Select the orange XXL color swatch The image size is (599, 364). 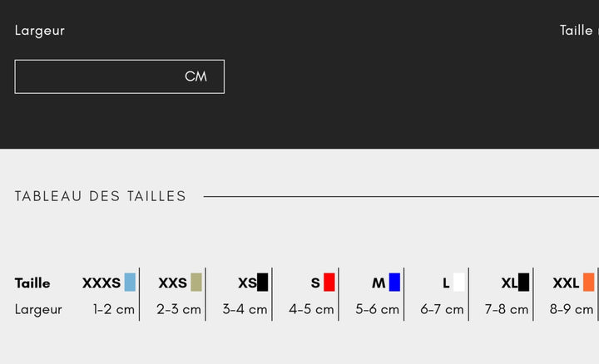[589, 282]
